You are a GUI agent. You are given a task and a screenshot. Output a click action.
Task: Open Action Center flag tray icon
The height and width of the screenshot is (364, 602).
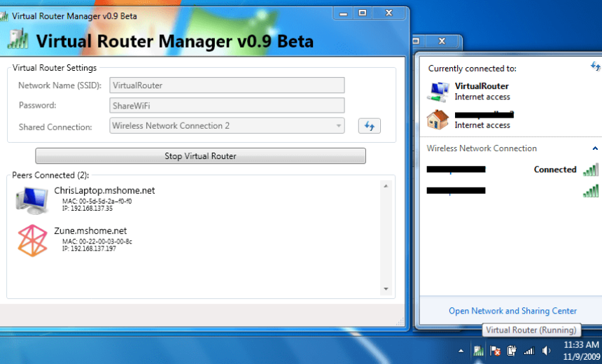[x=496, y=351]
